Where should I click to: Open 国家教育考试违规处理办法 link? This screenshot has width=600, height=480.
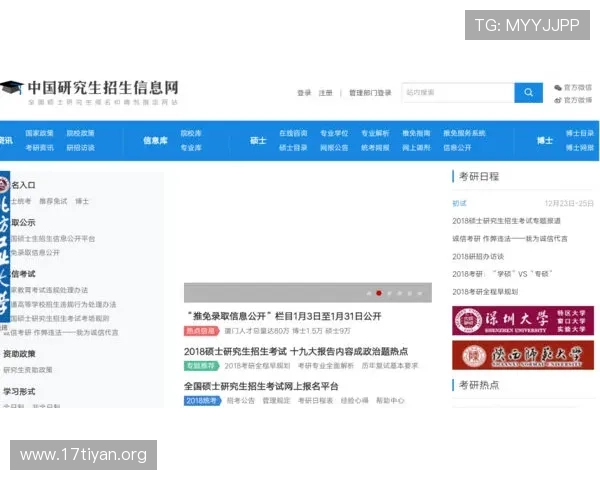(x=49, y=290)
